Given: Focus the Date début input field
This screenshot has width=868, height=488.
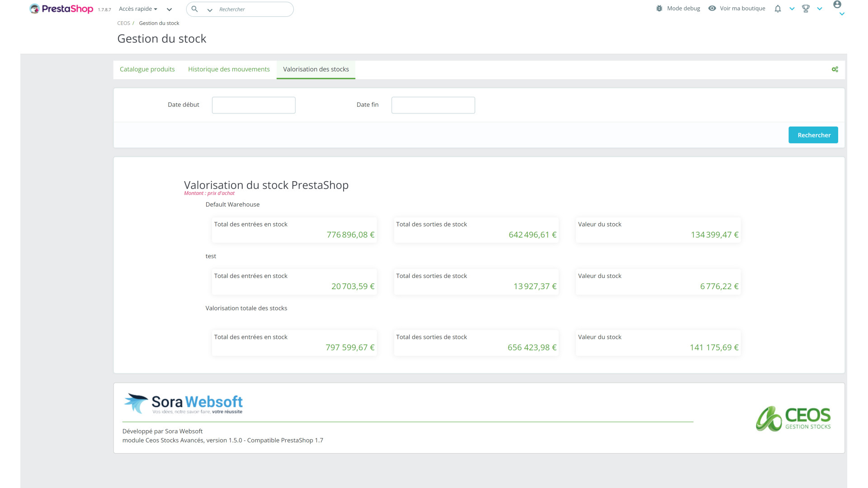Looking at the screenshot, I should click(254, 105).
